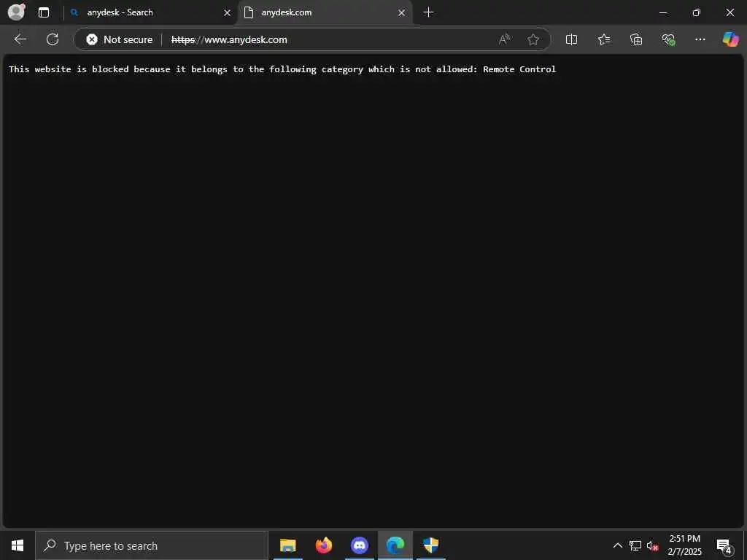747x560 pixels.
Task: View Not secure site information
Action: point(119,39)
